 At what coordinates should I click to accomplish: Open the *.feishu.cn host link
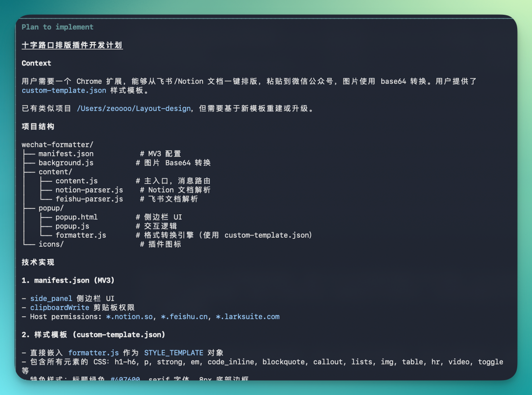184,317
